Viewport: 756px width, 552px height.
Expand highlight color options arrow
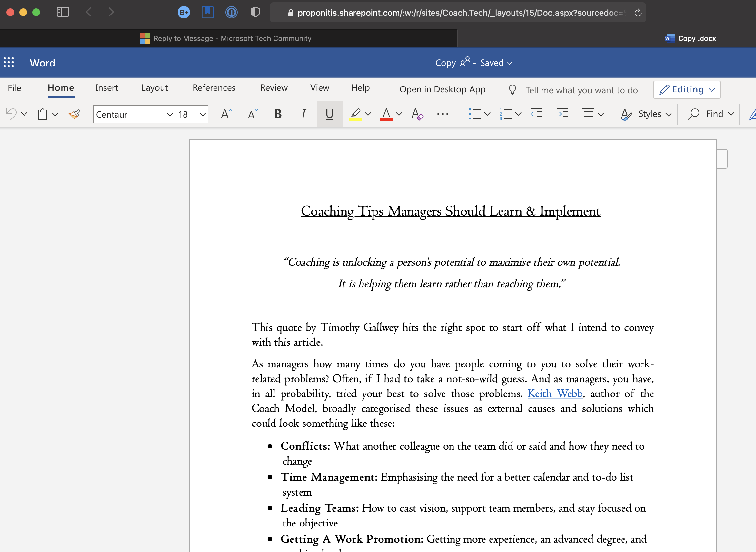tap(368, 114)
